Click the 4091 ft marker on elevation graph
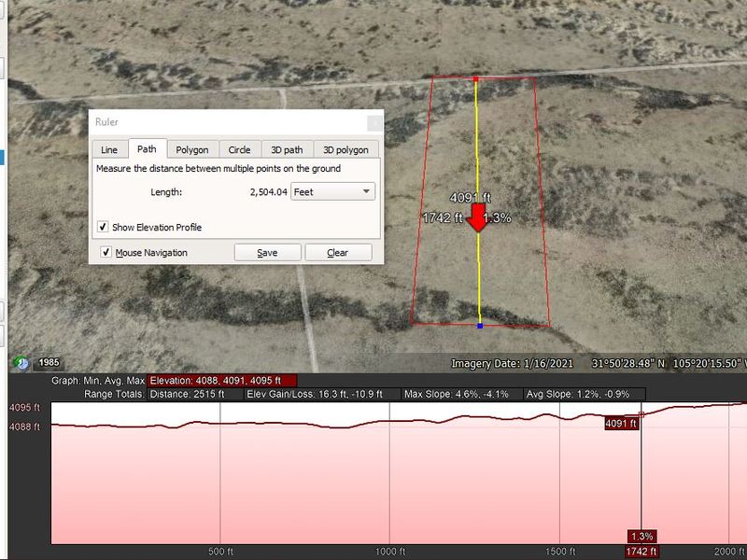Screen dimensions: 747x560 620,423
